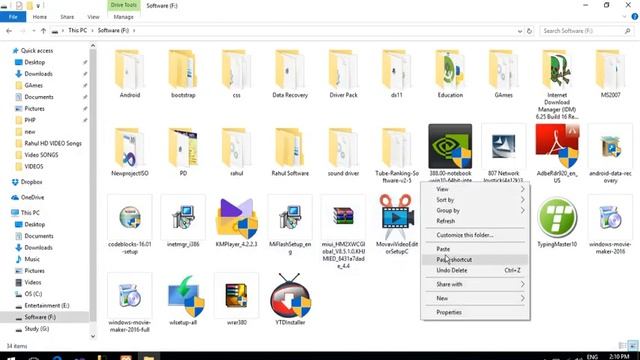
Task: Open Dropbox in the navigation pane
Action: tap(31, 182)
